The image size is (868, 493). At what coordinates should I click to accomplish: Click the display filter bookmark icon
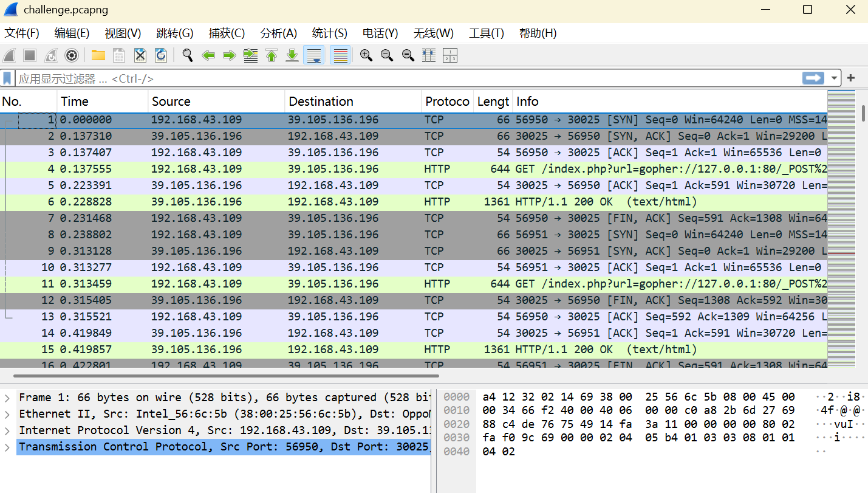[7, 78]
